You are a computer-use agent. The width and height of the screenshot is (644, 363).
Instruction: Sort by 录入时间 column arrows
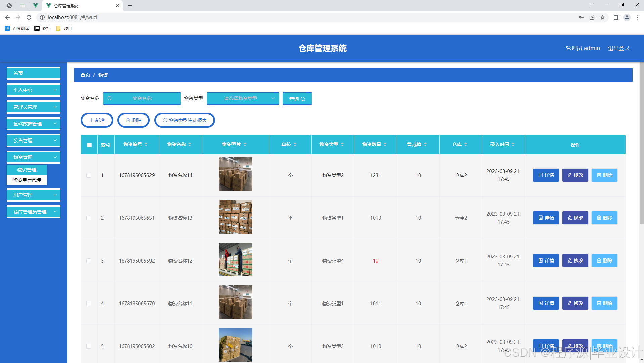click(513, 144)
